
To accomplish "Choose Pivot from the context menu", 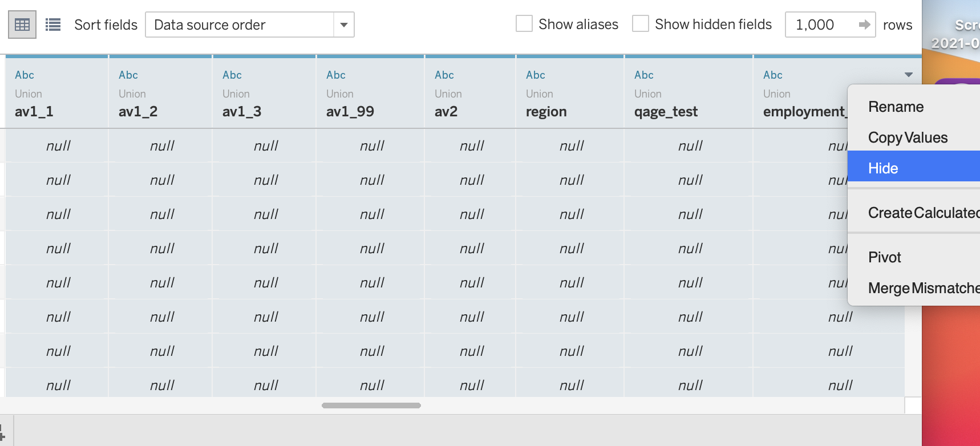I will tap(885, 257).
